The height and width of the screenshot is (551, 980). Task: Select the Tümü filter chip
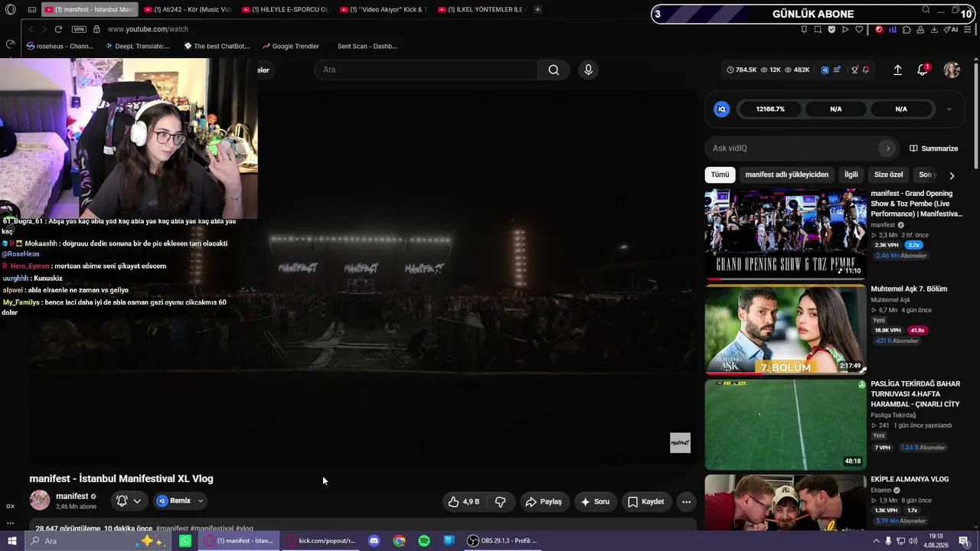click(x=720, y=174)
